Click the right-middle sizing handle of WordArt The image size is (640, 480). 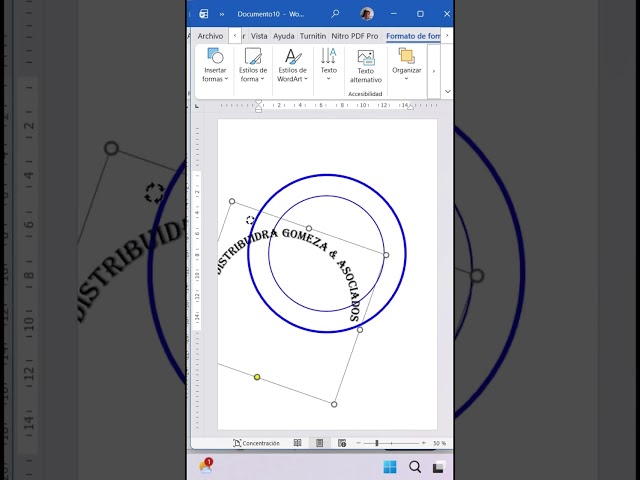coord(360,330)
